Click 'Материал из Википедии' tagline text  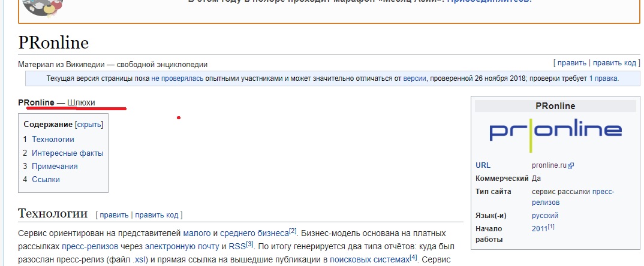pos(113,65)
